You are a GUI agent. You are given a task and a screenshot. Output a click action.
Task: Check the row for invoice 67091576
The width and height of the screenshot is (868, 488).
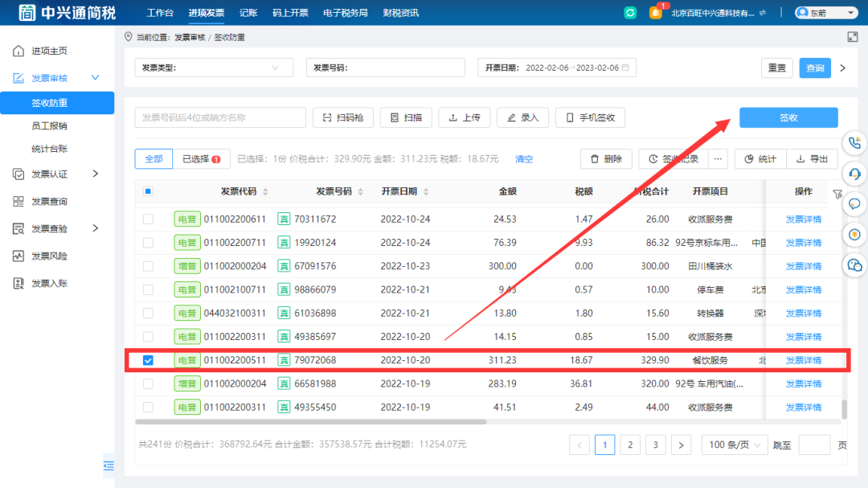(x=148, y=266)
